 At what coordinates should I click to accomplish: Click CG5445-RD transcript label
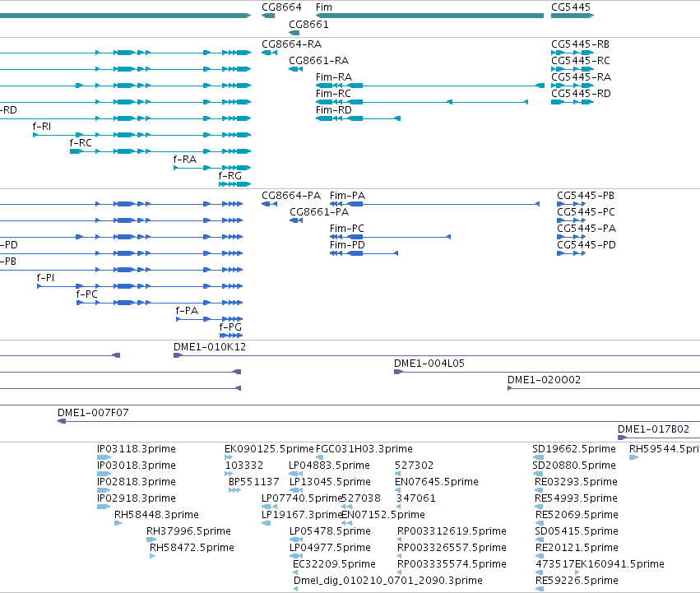[x=581, y=94]
